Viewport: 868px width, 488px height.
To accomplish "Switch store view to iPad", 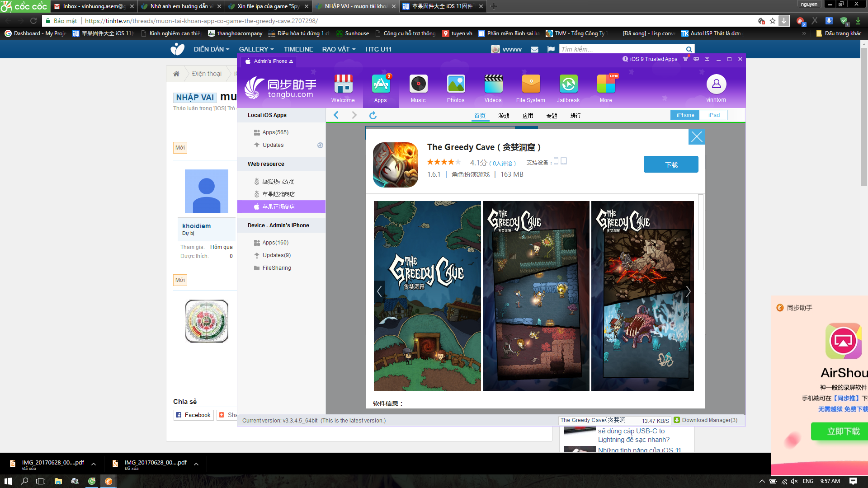I will click(x=714, y=115).
